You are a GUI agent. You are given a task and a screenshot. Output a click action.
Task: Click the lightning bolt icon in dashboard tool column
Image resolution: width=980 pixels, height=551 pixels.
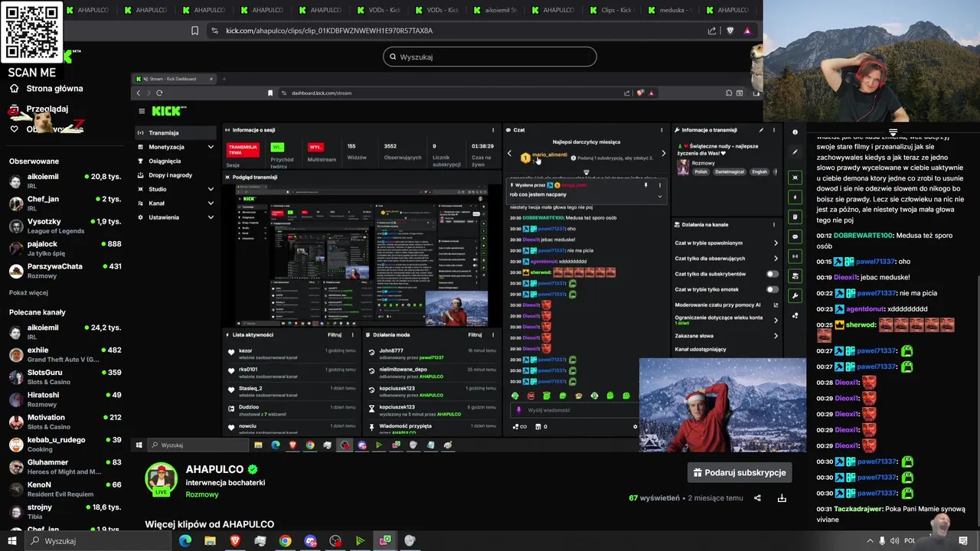point(795,197)
